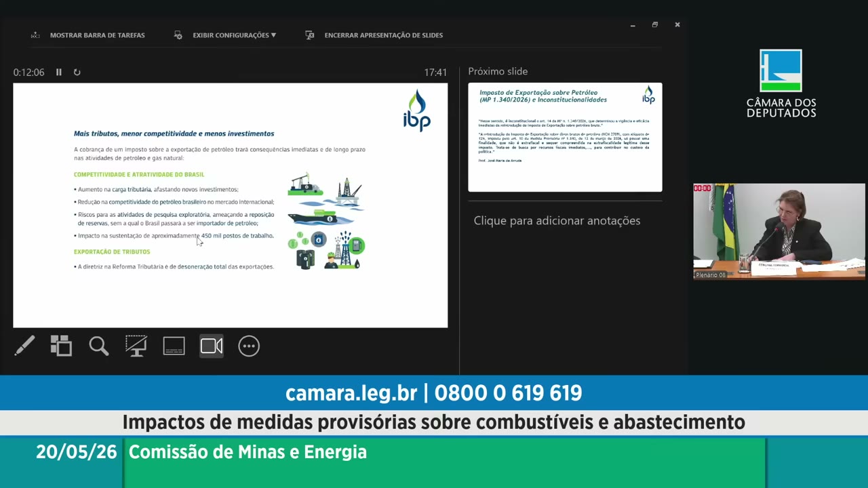The image size is (868, 488).
Task: Pause the presentation timer
Action: (x=59, y=72)
